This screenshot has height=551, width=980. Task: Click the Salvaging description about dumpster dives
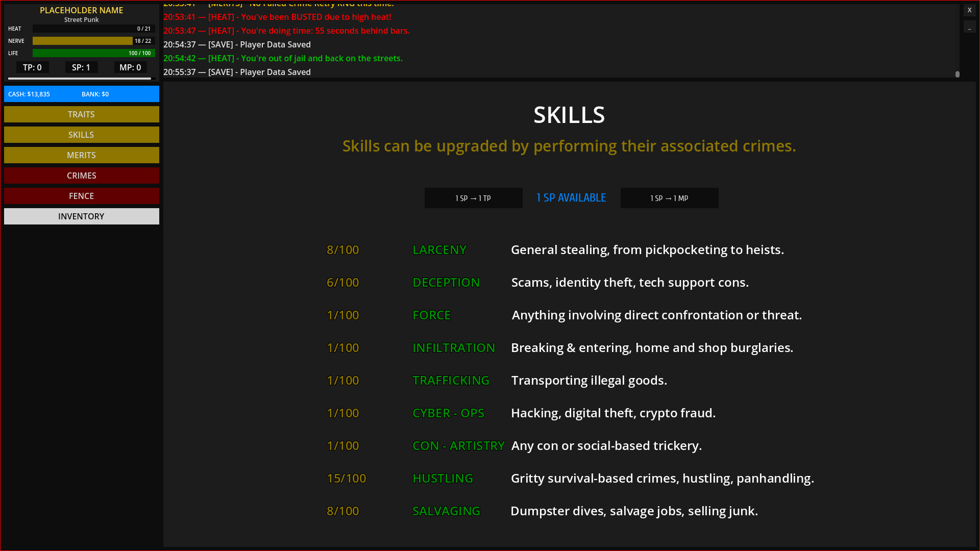634,511
